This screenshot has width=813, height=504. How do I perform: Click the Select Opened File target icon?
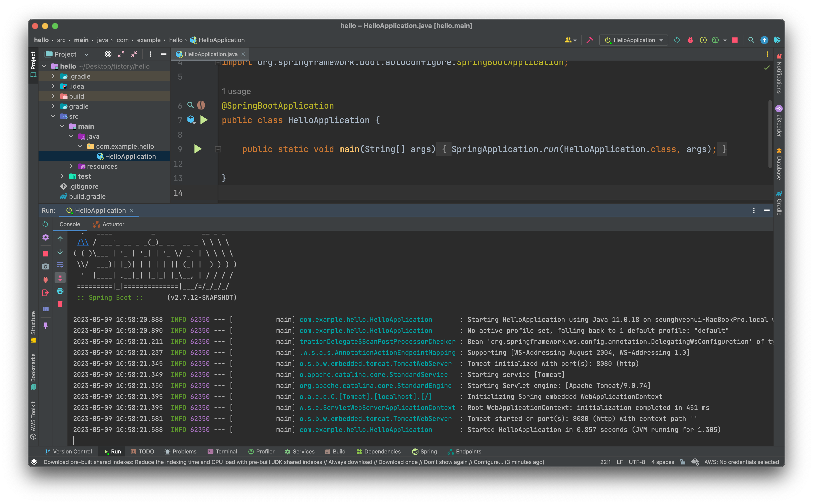(108, 54)
